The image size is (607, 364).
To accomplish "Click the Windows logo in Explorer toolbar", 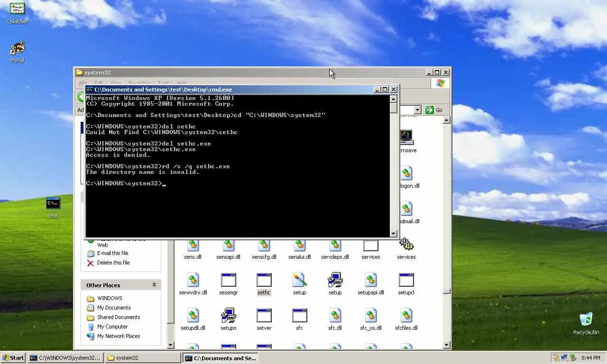I will (x=440, y=83).
